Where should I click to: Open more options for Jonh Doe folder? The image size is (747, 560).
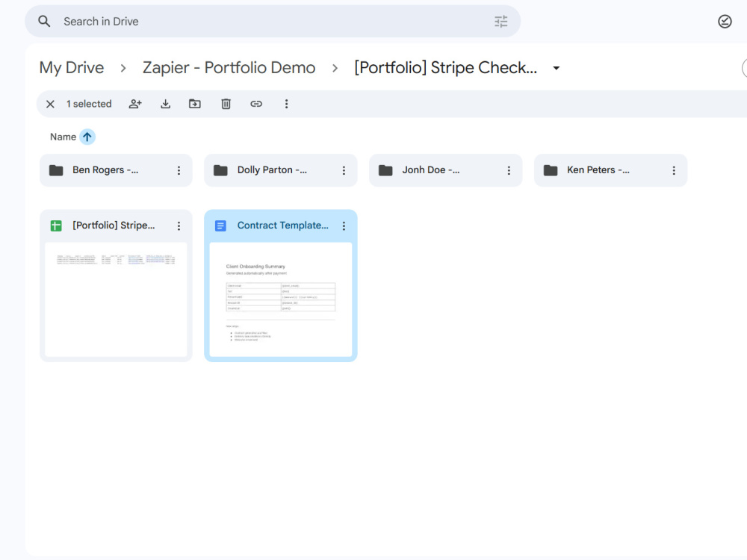tap(509, 170)
